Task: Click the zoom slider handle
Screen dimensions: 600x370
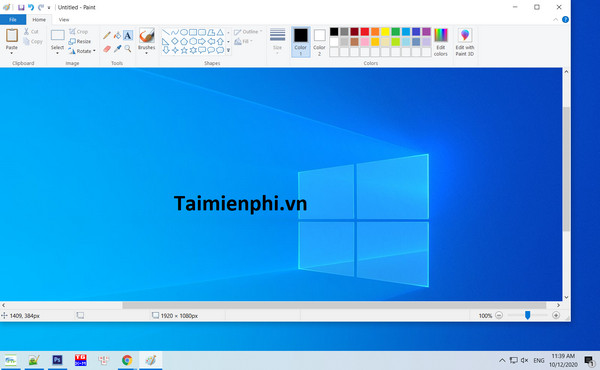Action: 528,315
